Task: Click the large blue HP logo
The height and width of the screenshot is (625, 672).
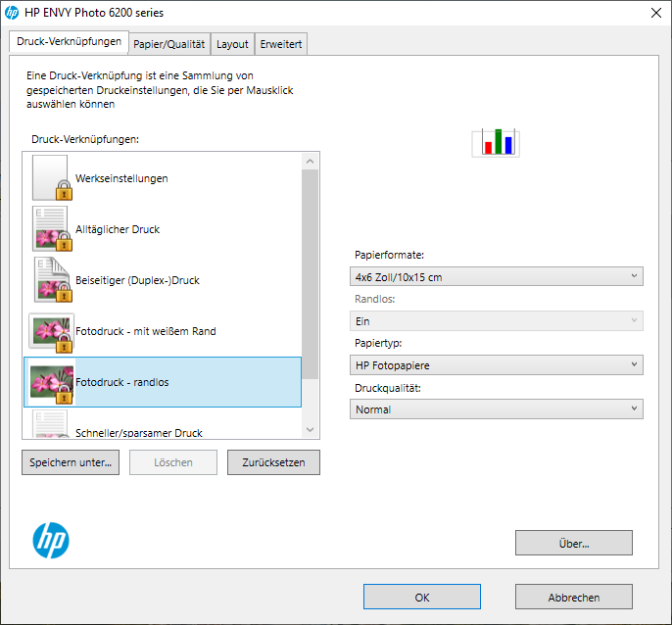Action: (51, 540)
